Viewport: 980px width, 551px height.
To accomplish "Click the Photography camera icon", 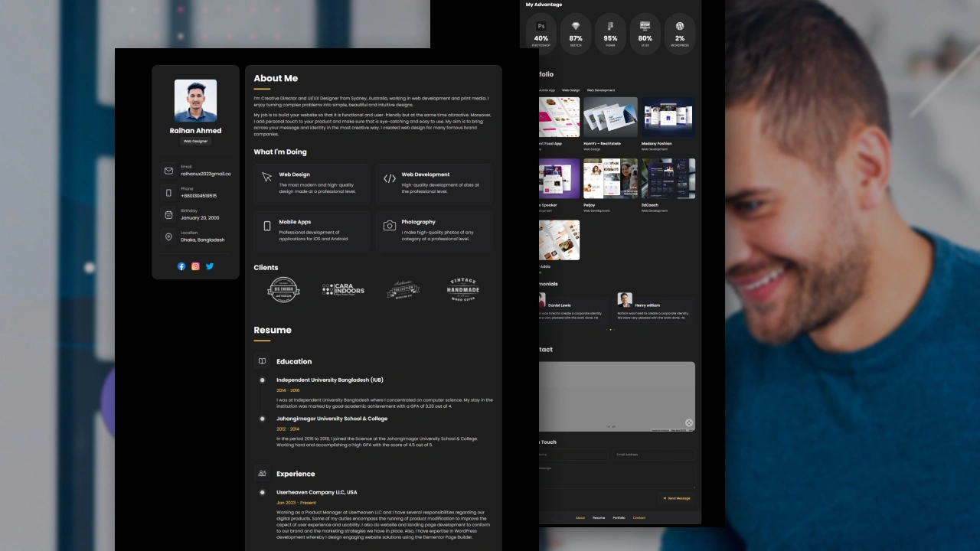I will (x=390, y=226).
